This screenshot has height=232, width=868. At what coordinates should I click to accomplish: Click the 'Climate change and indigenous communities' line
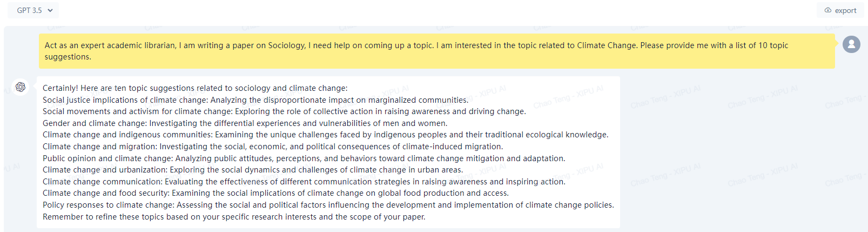tap(325, 135)
